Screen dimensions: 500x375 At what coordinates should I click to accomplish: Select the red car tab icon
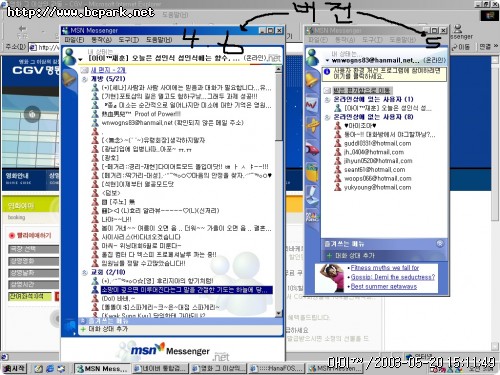[312, 149]
